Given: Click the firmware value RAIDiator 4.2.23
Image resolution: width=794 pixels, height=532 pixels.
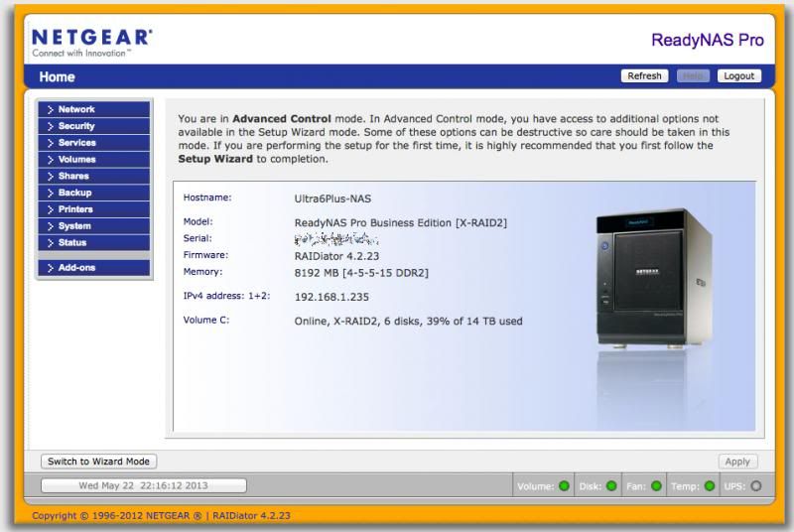Looking at the screenshot, I should click(336, 256).
